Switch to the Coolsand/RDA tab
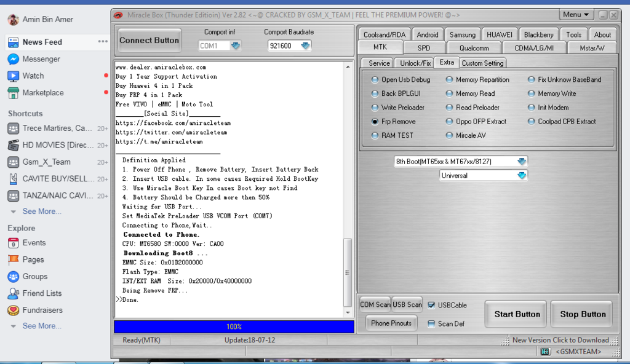The width and height of the screenshot is (630, 364). 384,34
